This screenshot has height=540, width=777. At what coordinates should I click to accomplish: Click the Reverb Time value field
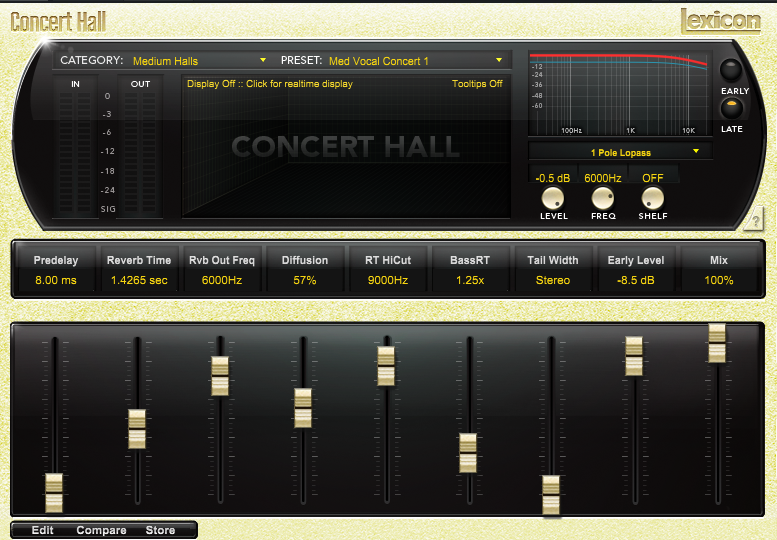coord(137,280)
